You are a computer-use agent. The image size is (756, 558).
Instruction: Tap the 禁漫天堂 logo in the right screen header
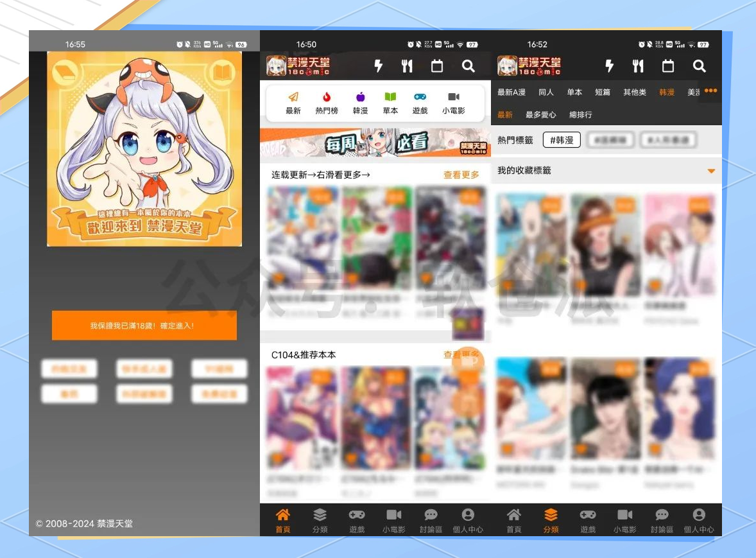point(529,66)
